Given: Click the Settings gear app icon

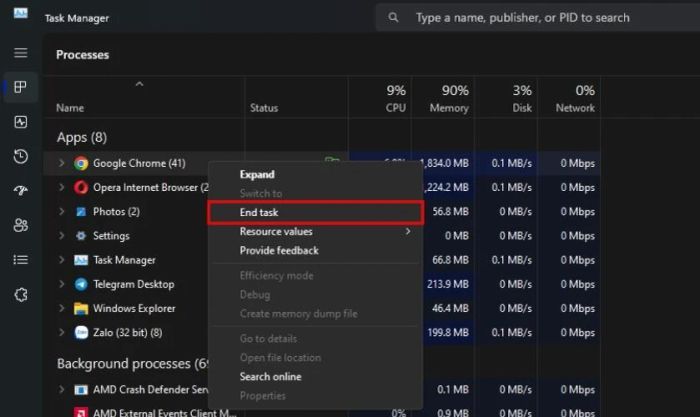Looking at the screenshot, I should click(81, 236).
